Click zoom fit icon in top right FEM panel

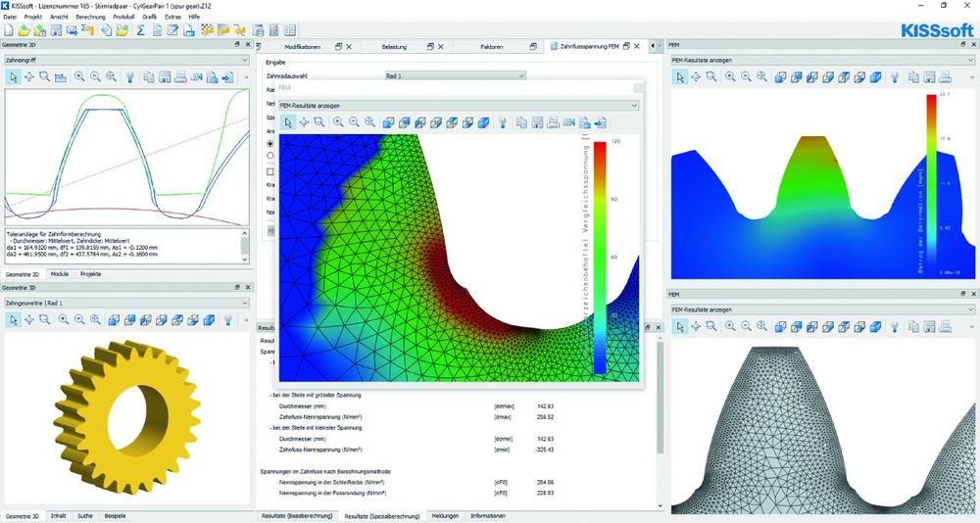coord(761,76)
